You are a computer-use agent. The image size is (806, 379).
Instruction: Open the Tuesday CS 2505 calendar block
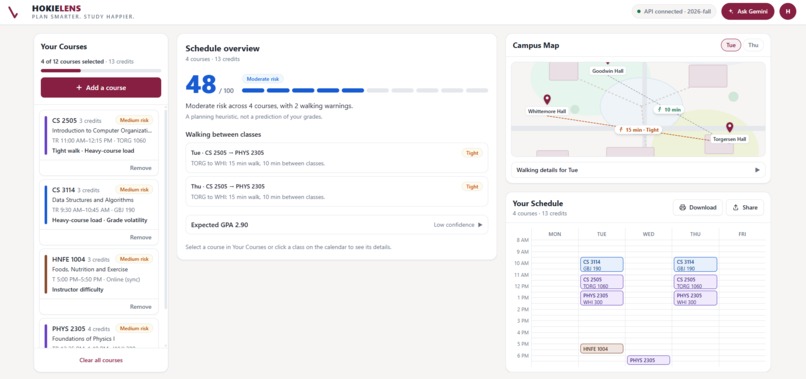pos(601,282)
